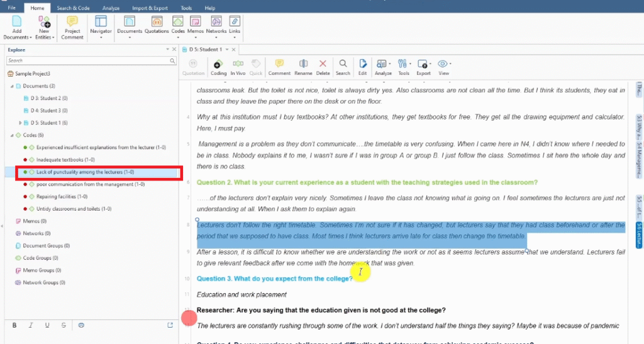
Task: Switch to the Search & Code tab
Action: [73, 8]
